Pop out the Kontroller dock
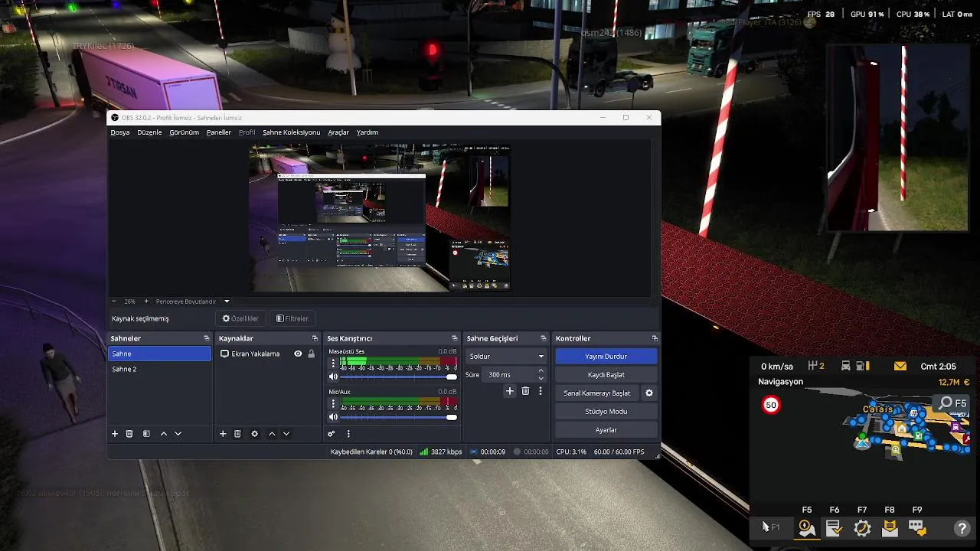The image size is (980, 551). click(655, 338)
